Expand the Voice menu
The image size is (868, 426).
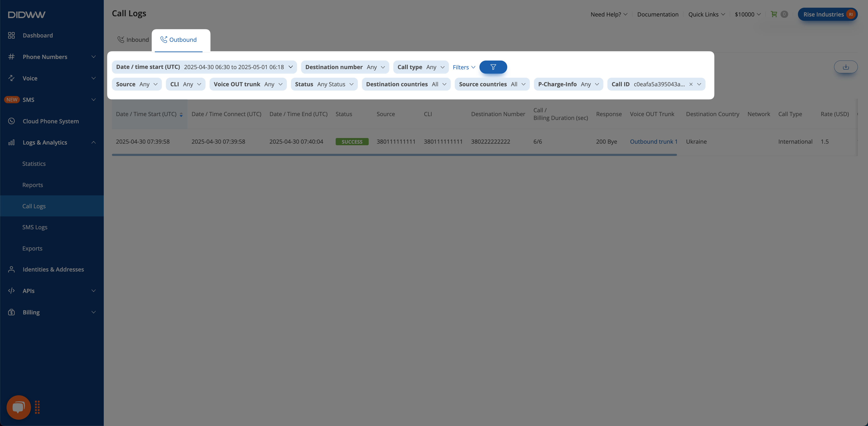pos(94,78)
